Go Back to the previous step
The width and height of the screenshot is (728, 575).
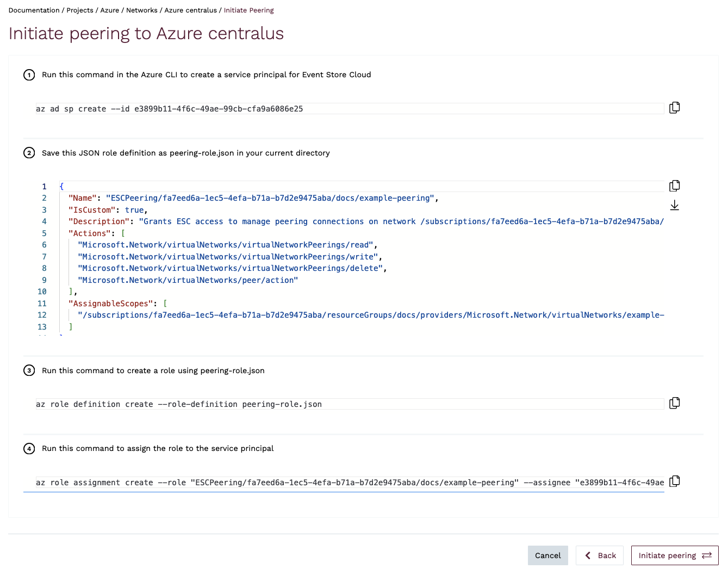(x=600, y=555)
